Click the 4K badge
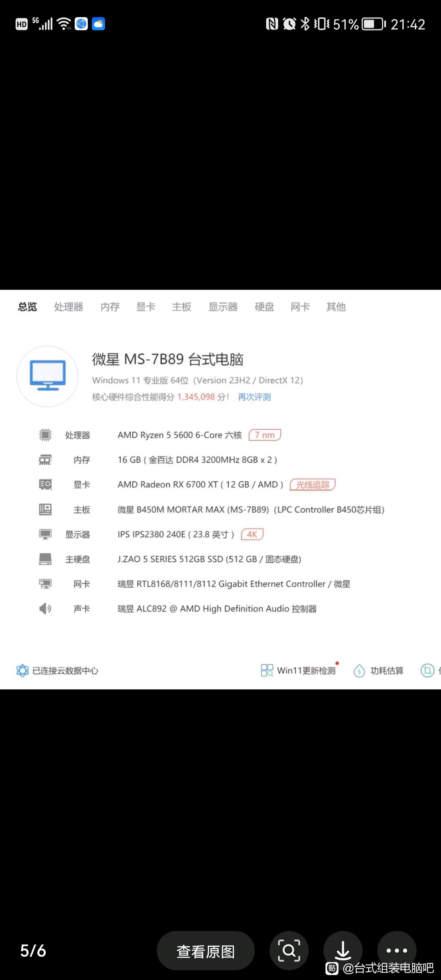 point(252,535)
